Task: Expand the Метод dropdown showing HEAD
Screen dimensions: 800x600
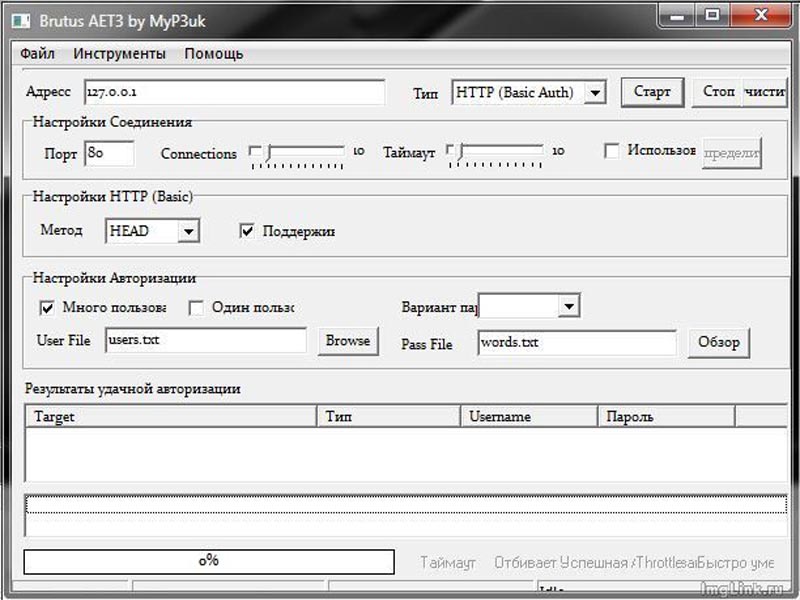Action: pyautogui.click(x=188, y=232)
